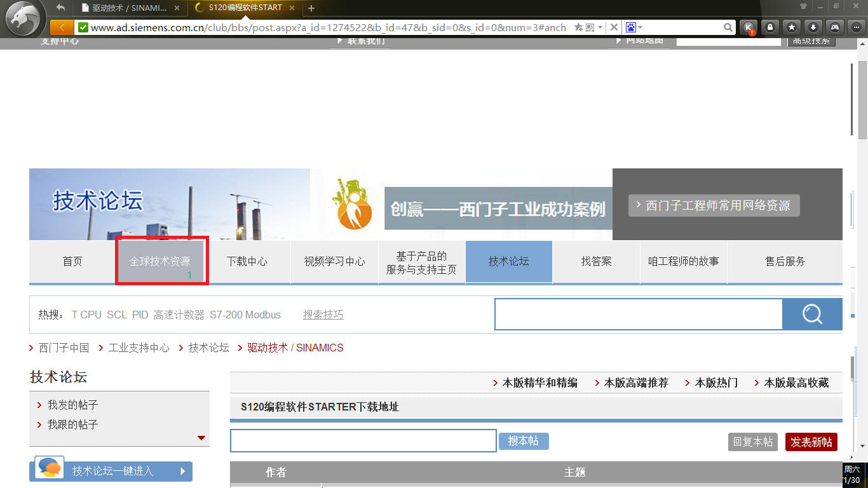Switch to the S120编程软件START tab
This screenshot has height=488, width=868.
245,8
